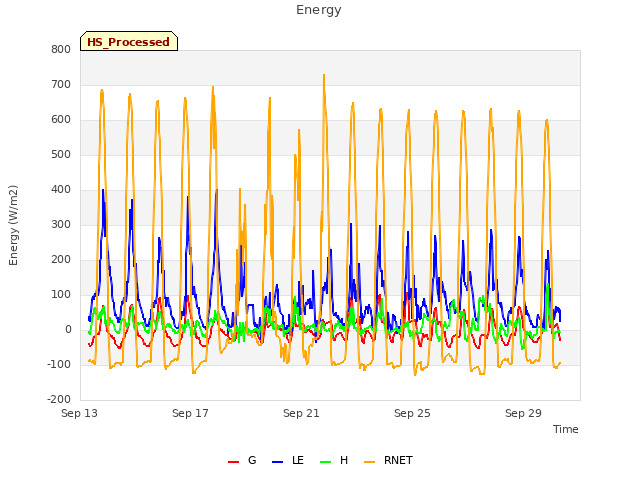Click the chart title 'Energy'
640x480 pixels.
click(x=319, y=10)
